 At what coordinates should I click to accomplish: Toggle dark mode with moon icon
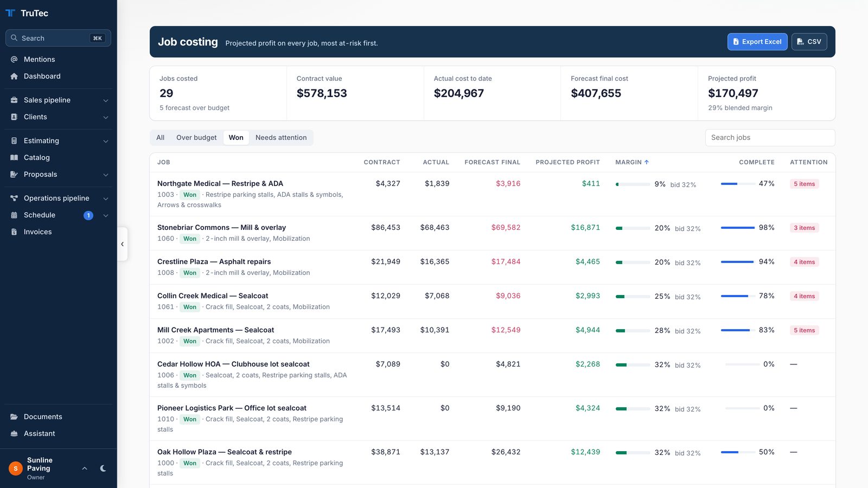[x=103, y=468]
